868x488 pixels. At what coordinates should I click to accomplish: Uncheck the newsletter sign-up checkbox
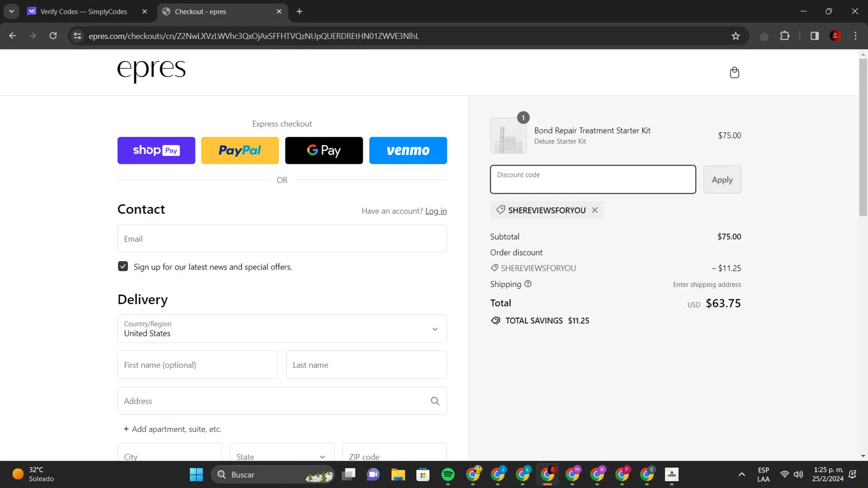point(123,266)
